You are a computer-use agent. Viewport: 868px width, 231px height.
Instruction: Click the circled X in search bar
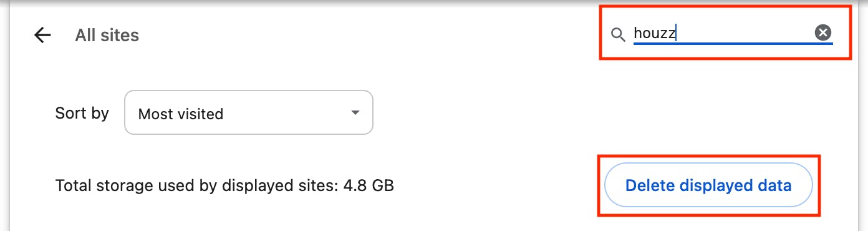(823, 32)
